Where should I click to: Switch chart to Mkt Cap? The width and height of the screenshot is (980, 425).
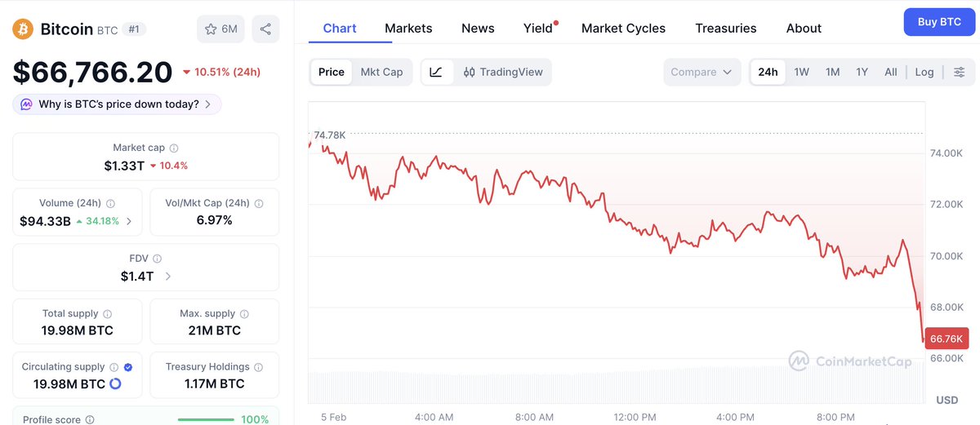point(381,72)
